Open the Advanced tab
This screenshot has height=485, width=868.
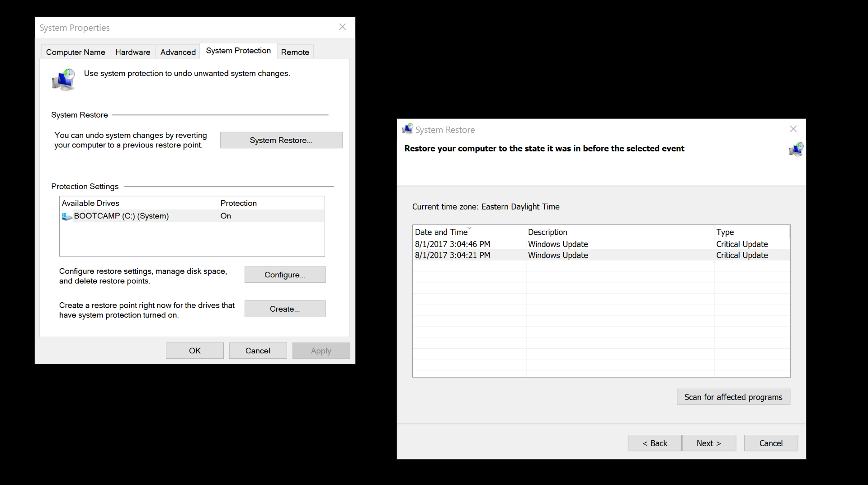click(178, 52)
